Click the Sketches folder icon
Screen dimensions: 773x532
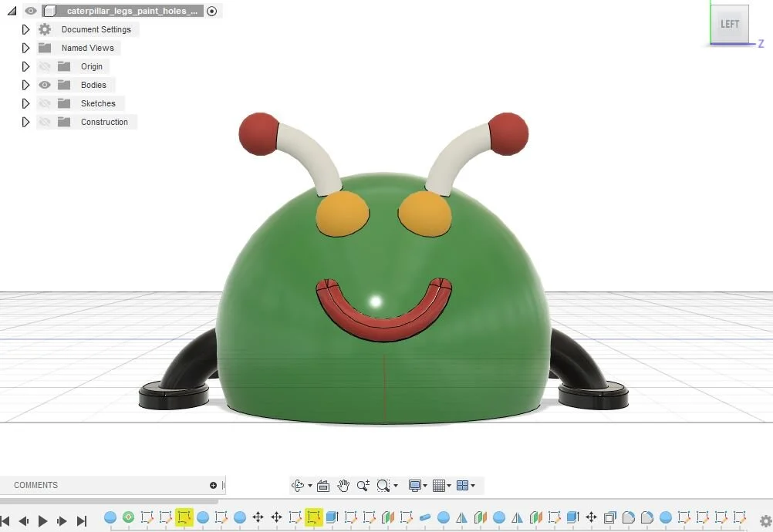pos(64,103)
